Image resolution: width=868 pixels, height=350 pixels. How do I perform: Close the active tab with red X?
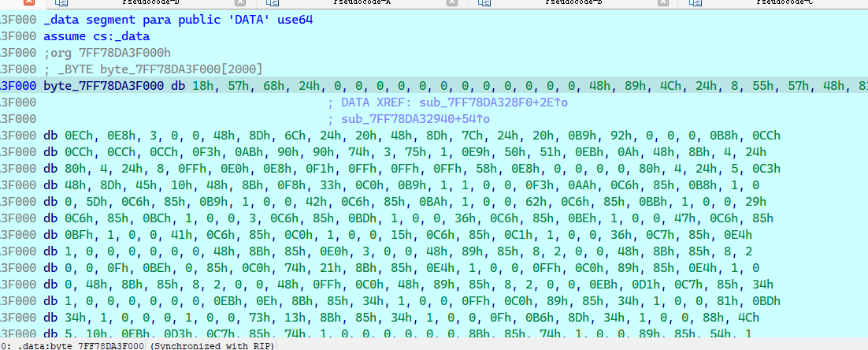tap(29, 3)
